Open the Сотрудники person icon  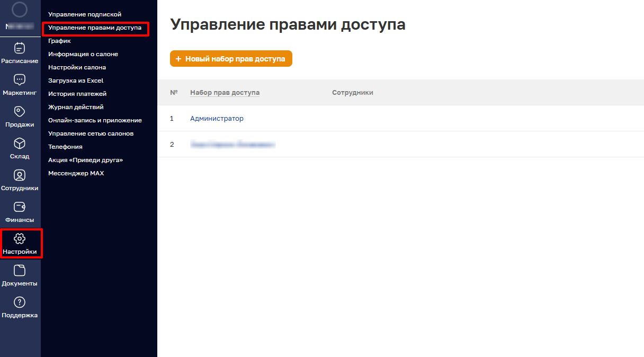[20, 175]
